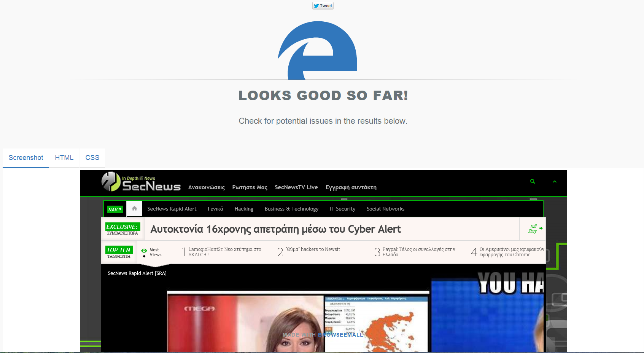This screenshot has height=353, width=644.
Task: Open the Cyber Alert exclusive headline
Action: click(275, 229)
